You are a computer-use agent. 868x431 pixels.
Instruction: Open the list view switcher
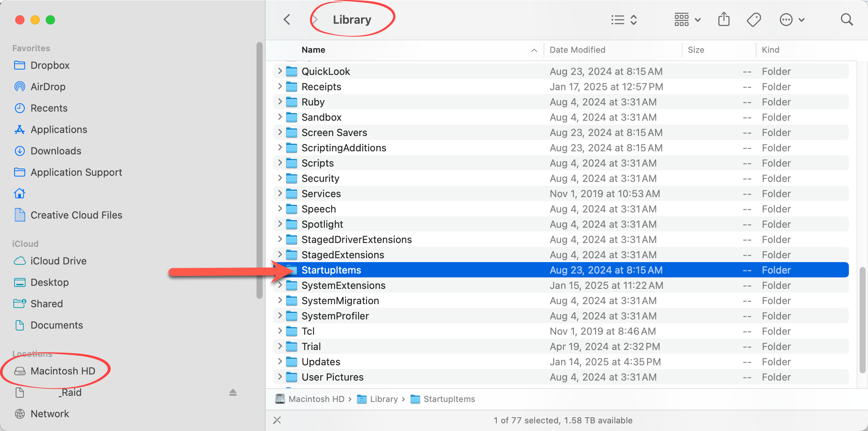[x=624, y=19]
